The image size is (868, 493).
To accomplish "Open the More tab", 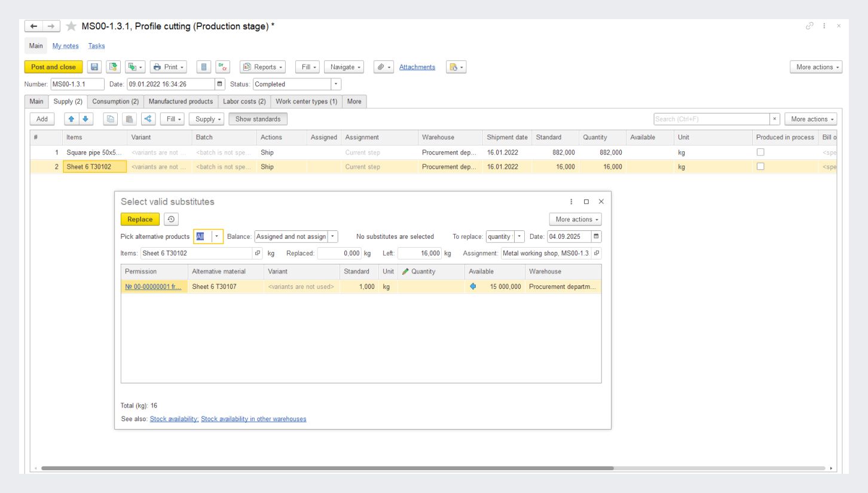I will [x=354, y=102].
